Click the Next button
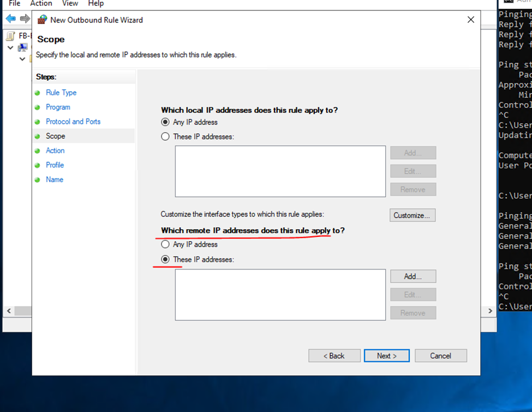The image size is (532, 412). [386, 356]
